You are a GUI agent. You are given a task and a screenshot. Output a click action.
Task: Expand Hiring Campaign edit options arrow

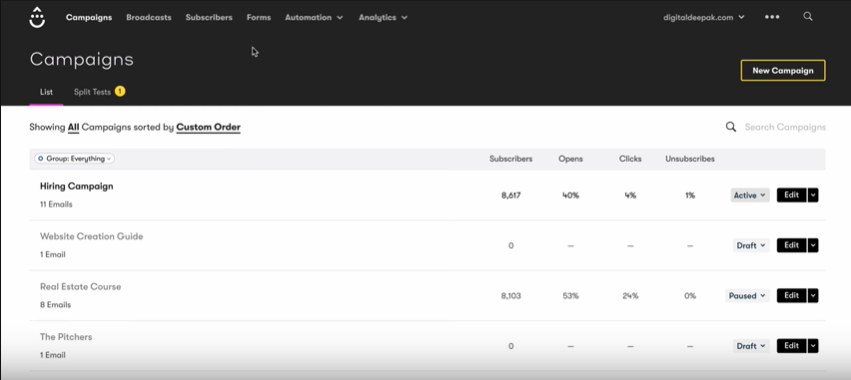[812, 195]
